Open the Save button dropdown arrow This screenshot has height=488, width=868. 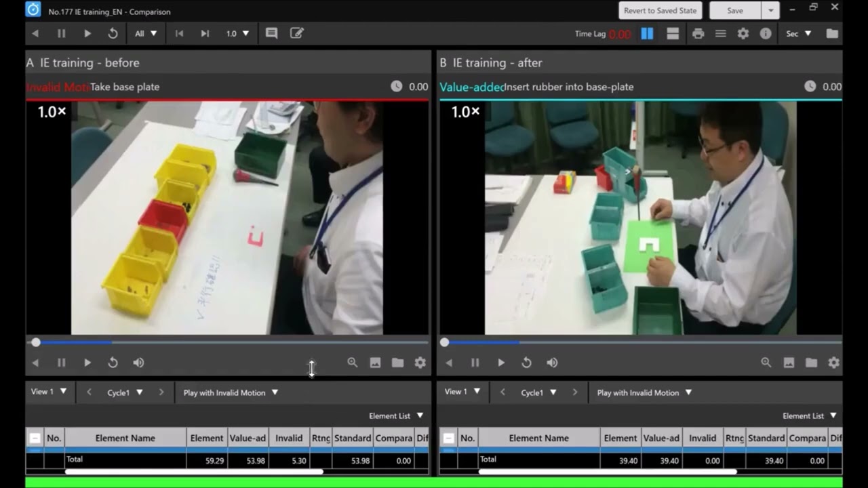click(770, 10)
